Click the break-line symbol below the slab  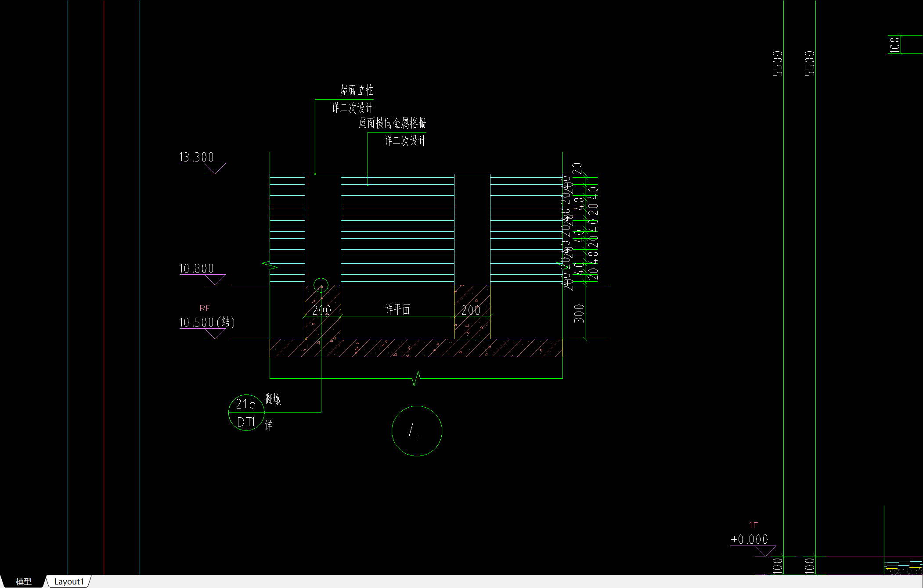416,378
